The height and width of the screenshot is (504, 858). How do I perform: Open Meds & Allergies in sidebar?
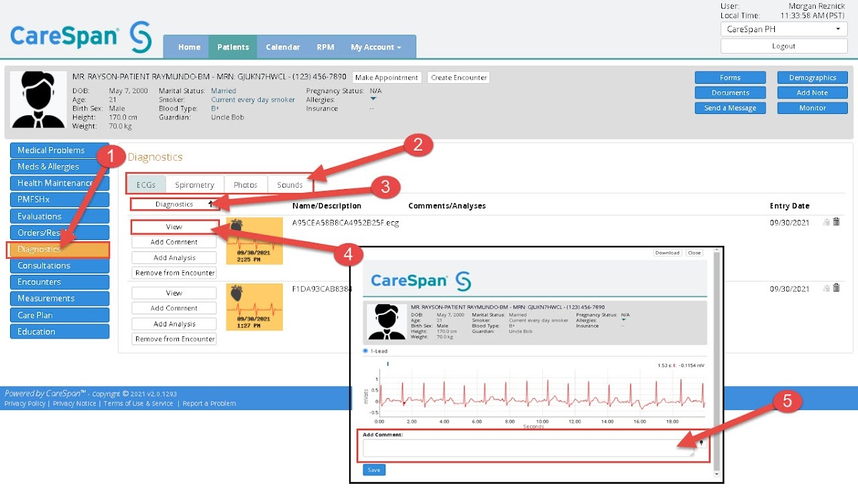(60, 167)
